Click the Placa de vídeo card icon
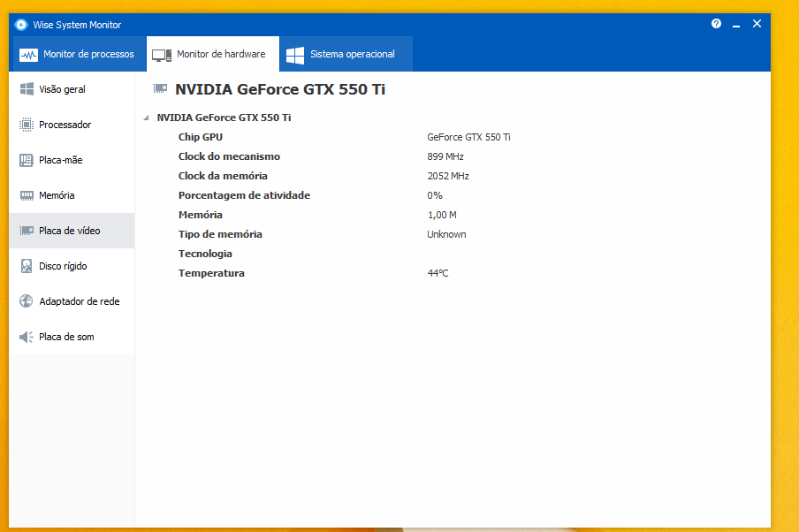The image size is (799, 532). coord(27,231)
